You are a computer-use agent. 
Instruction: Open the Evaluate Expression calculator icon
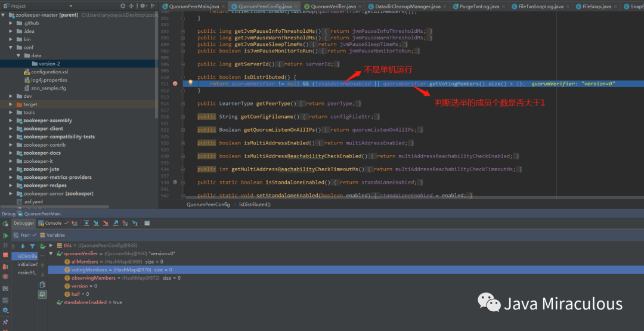[147, 223]
